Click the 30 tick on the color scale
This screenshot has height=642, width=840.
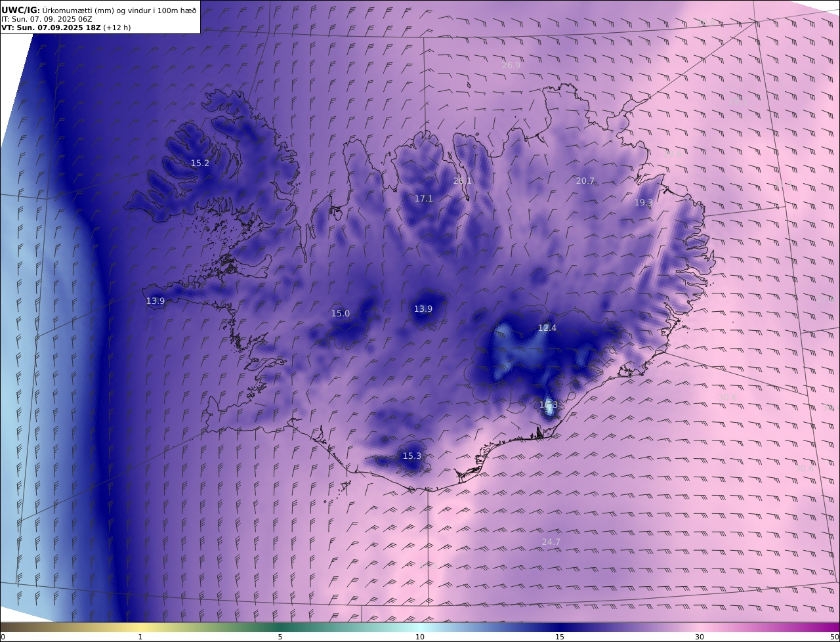coord(700,637)
